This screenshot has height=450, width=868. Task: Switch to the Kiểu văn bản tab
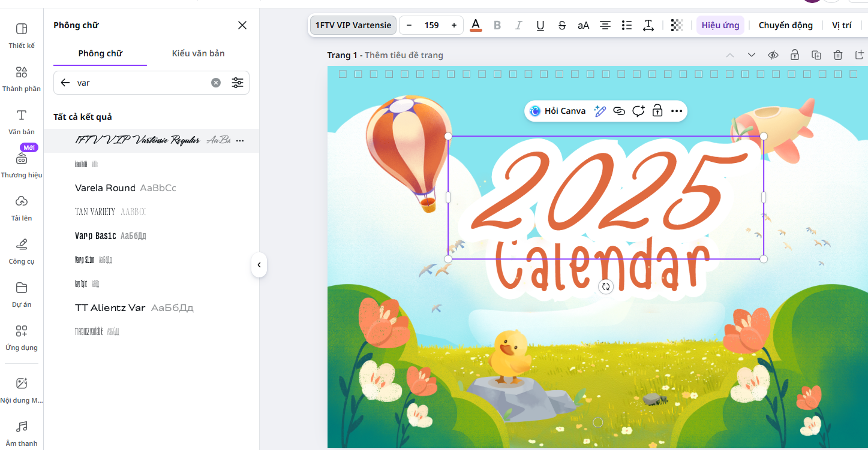coord(198,53)
